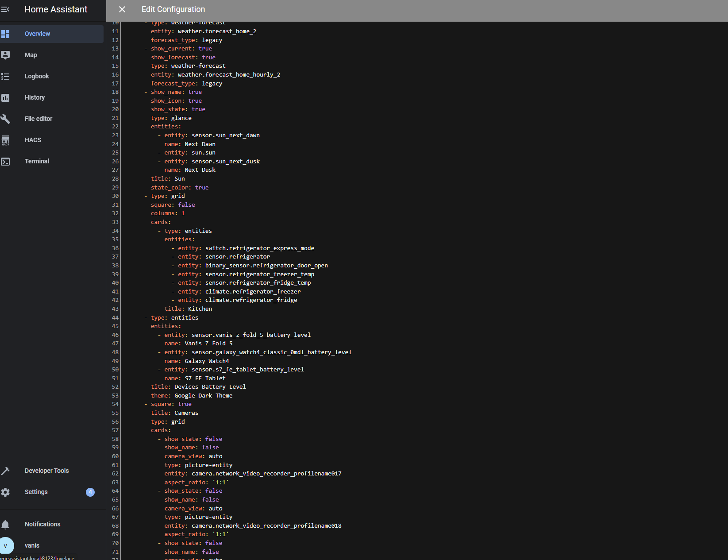The image size is (728, 560).
Task: Open the HACS store icon
Action: (5, 140)
